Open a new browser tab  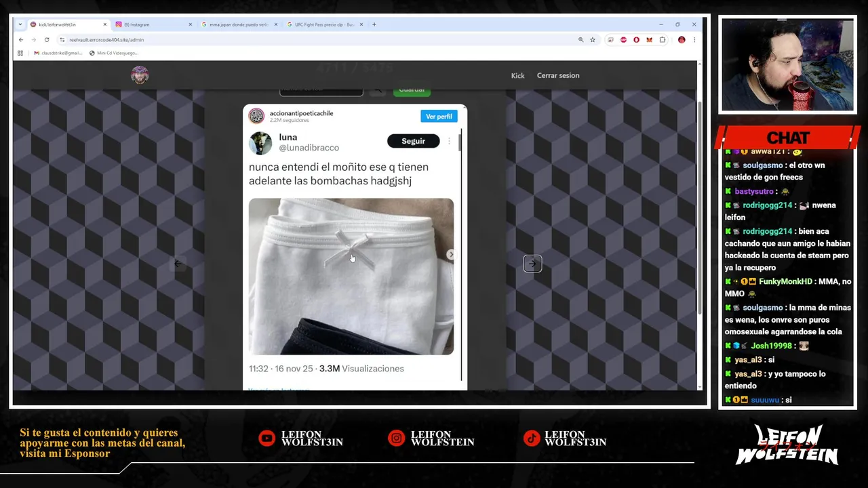click(x=374, y=24)
